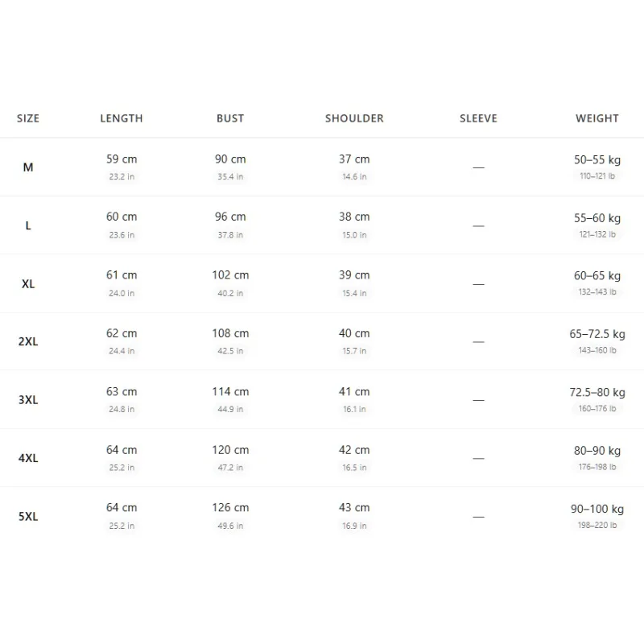This screenshot has height=644, width=644.
Task: Select the M size row label
Action: (28, 167)
